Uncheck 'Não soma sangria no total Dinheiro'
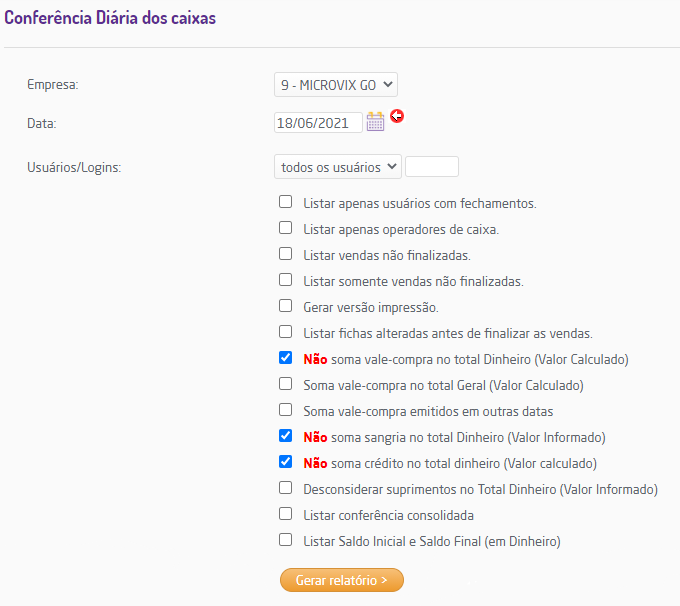This screenshot has height=606, width=680. point(286,436)
